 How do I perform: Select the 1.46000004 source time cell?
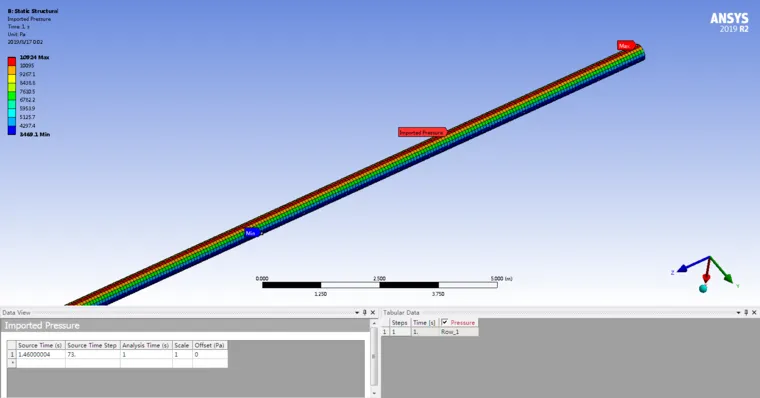click(41, 354)
